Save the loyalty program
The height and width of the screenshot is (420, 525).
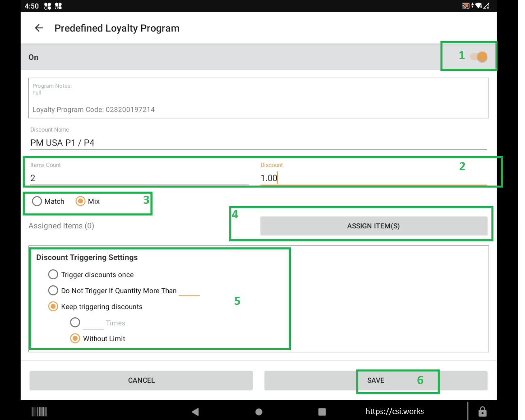[x=376, y=380]
